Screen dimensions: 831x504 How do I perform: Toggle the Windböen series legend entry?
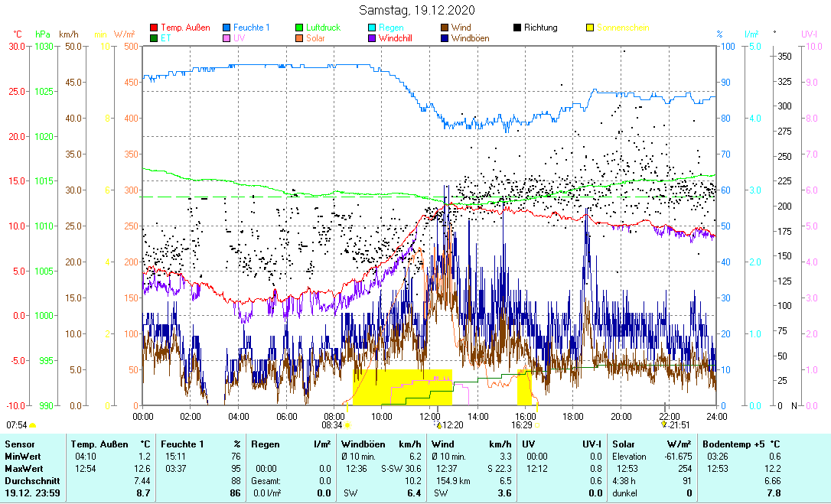470,38
